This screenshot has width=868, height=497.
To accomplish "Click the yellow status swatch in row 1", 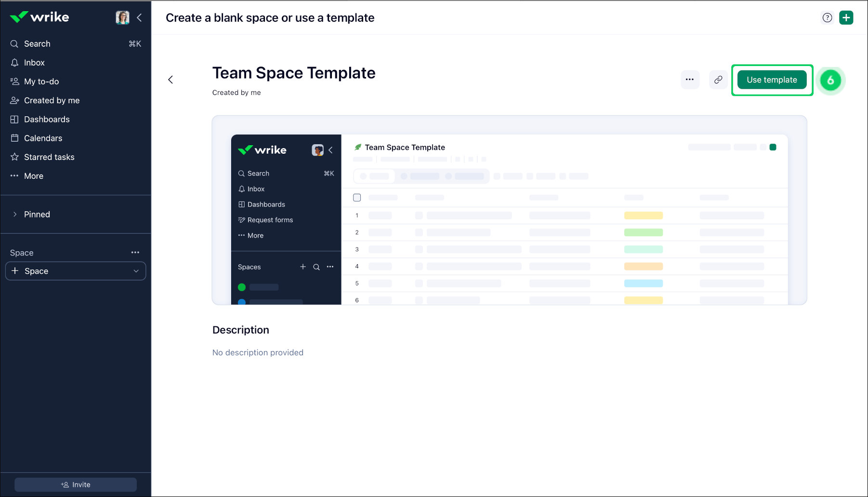I will (x=643, y=215).
